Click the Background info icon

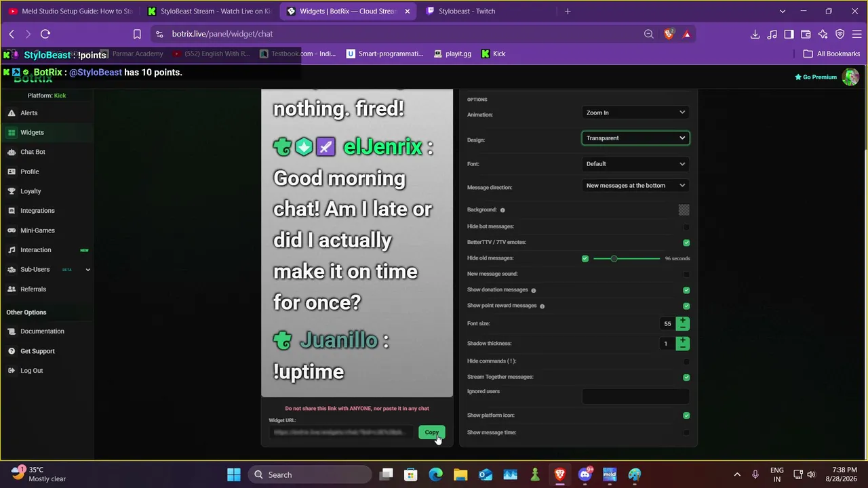tap(502, 210)
